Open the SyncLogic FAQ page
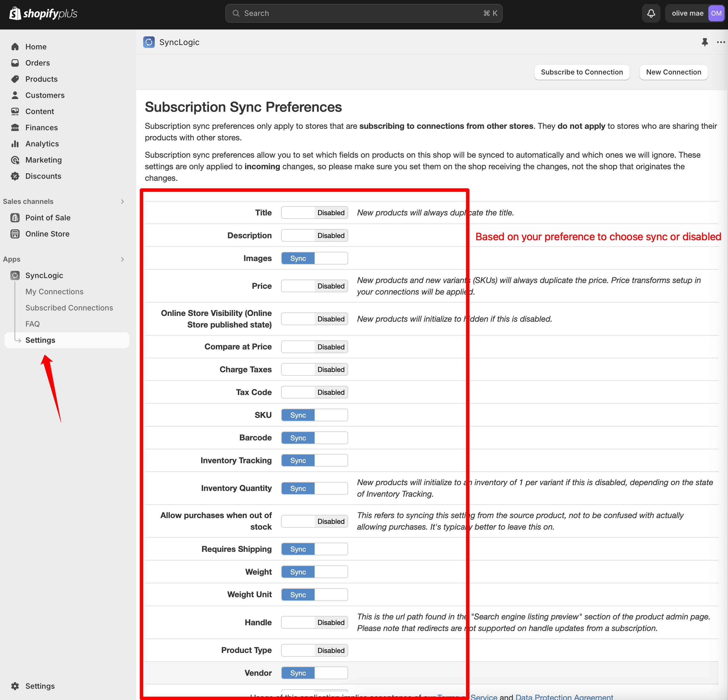The height and width of the screenshot is (700, 728). 32,324
